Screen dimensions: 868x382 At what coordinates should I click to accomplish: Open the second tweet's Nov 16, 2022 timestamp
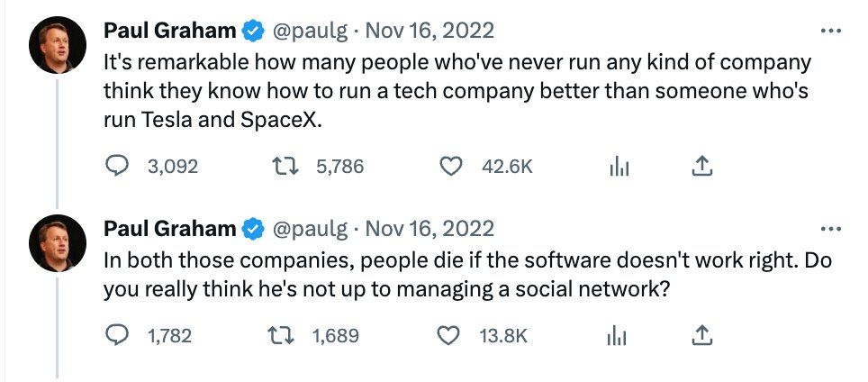[x=429, y=229]
